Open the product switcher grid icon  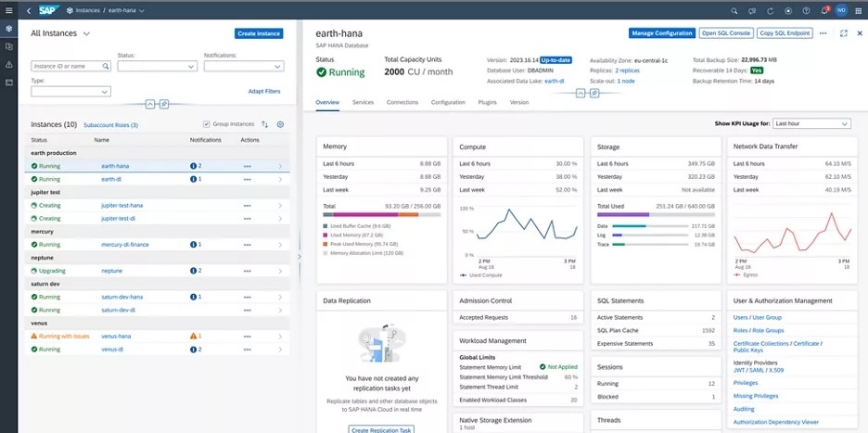point(859,10)
